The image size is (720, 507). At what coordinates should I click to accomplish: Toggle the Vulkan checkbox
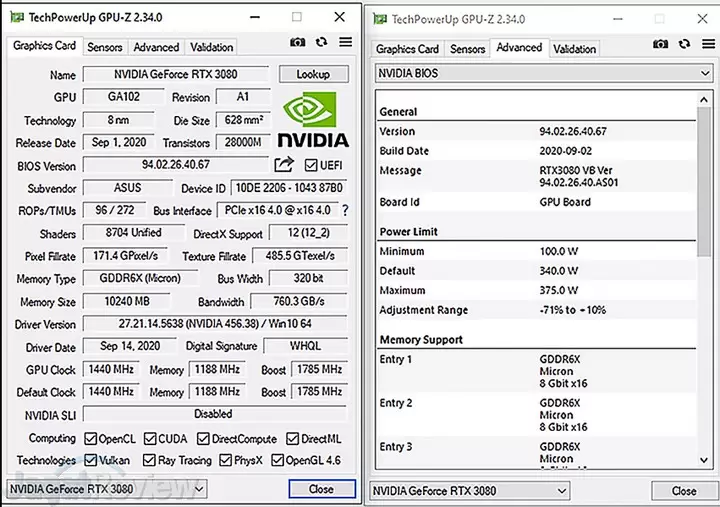click(90, 460)
